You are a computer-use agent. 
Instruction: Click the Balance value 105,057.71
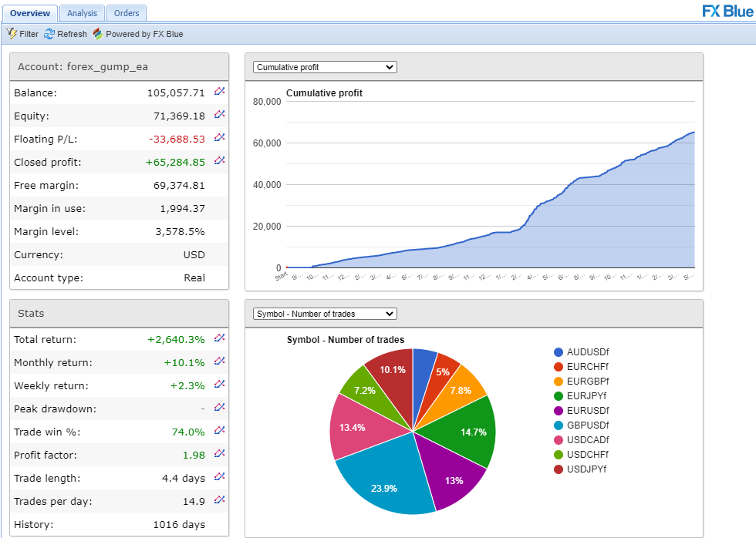[176, 93]
